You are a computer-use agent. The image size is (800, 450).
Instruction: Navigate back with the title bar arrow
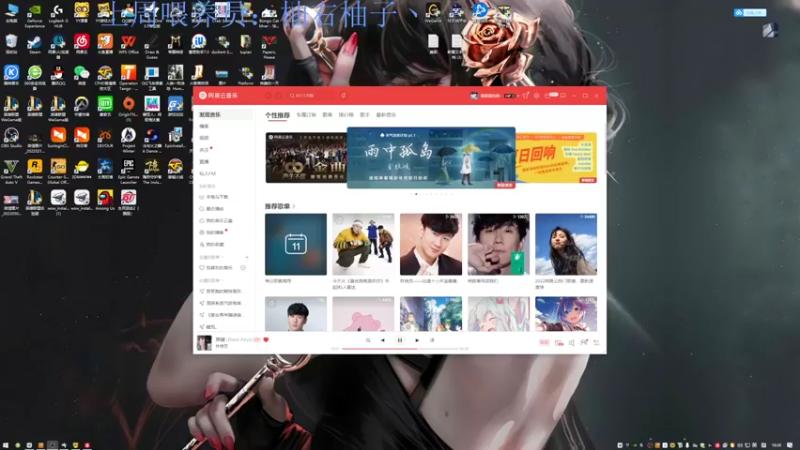(x=268, y=95)
